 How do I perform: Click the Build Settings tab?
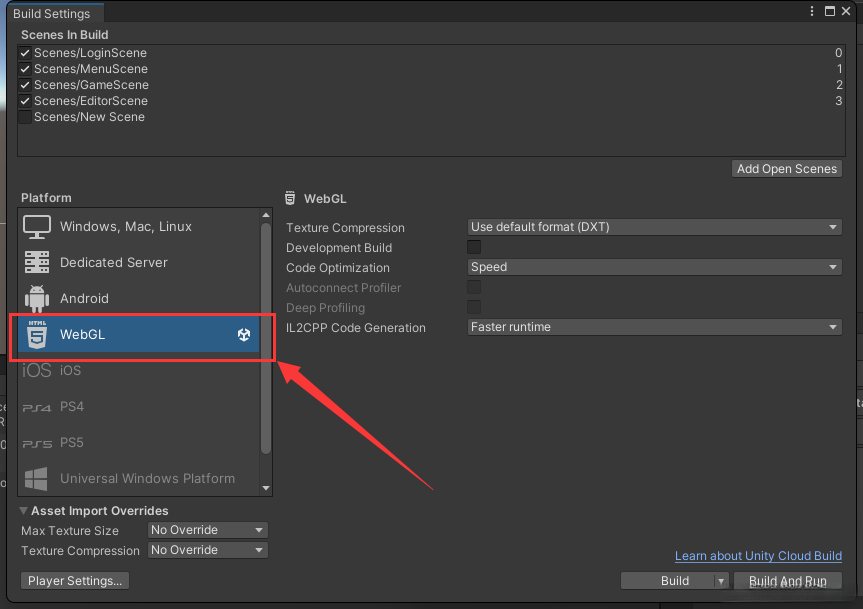[52, 14]
